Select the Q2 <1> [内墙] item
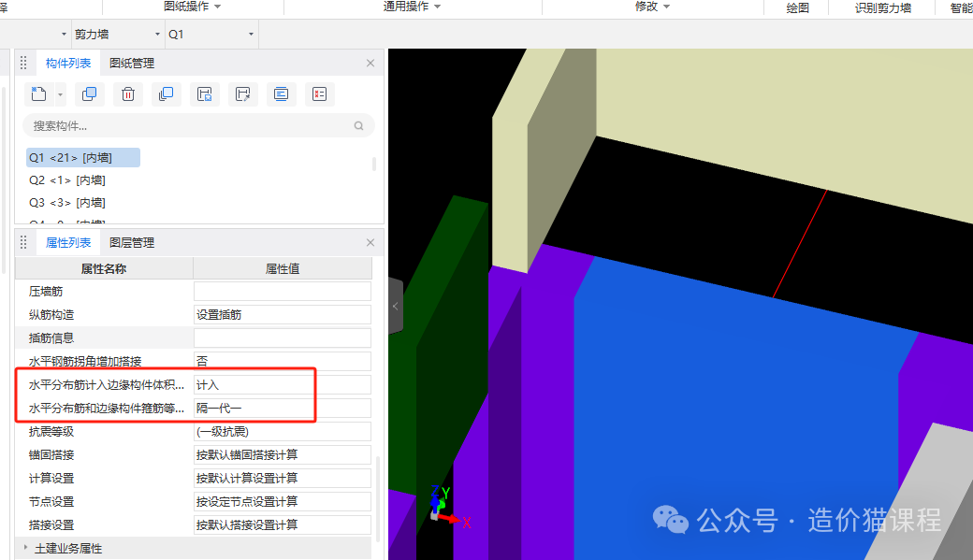The width and height of the screenshot is (973, 560). tap(67, 179)
